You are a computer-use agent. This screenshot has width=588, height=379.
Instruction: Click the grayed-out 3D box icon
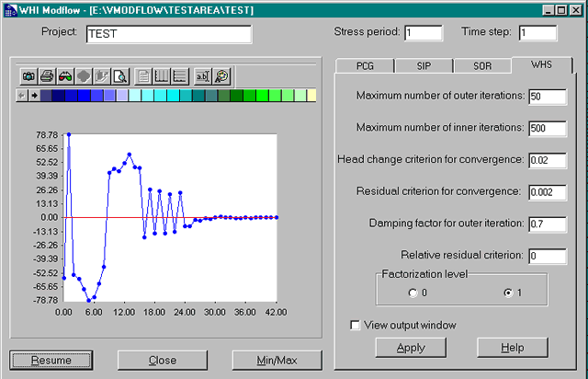(x=102, y=76)
